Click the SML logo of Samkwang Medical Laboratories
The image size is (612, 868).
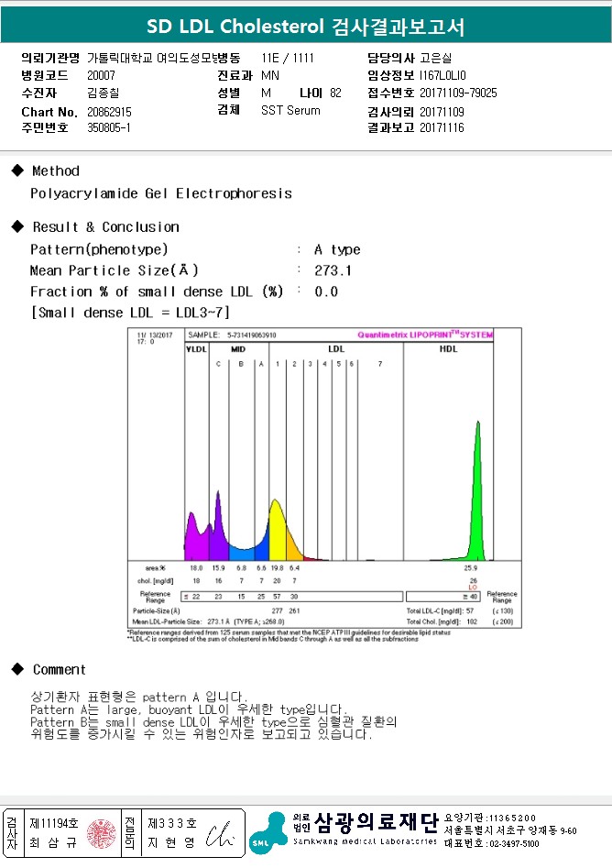[268, 833]
